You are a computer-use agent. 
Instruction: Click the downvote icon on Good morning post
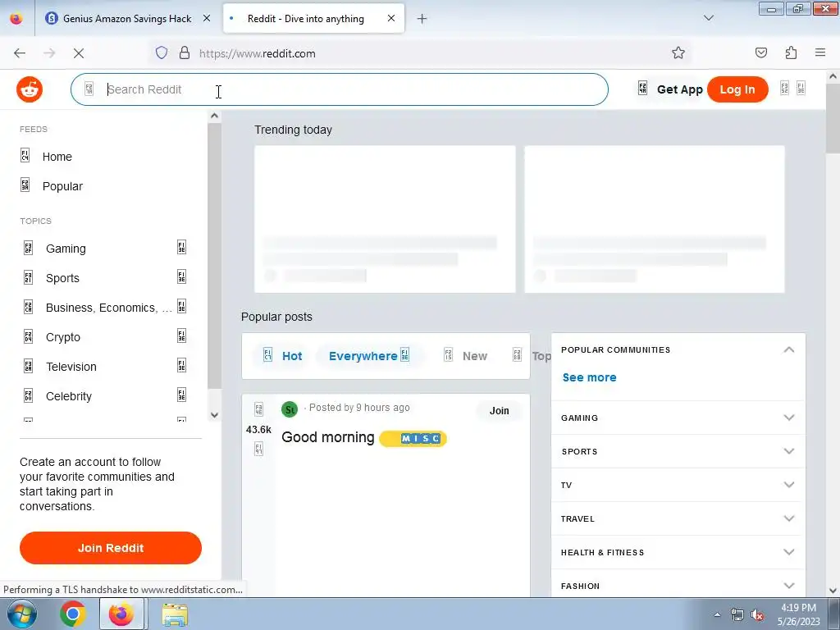pyautogui.click(x=258, y=449)
